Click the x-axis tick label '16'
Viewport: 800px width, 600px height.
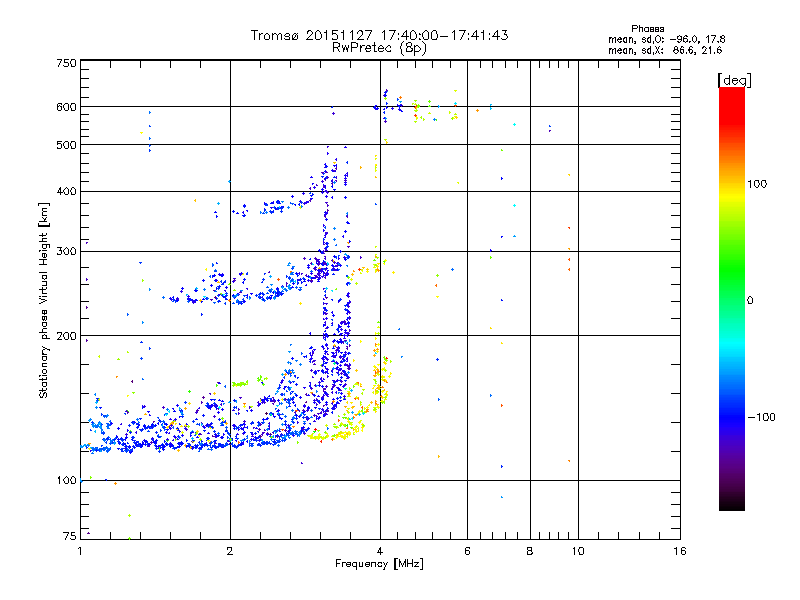click(680, 551)
